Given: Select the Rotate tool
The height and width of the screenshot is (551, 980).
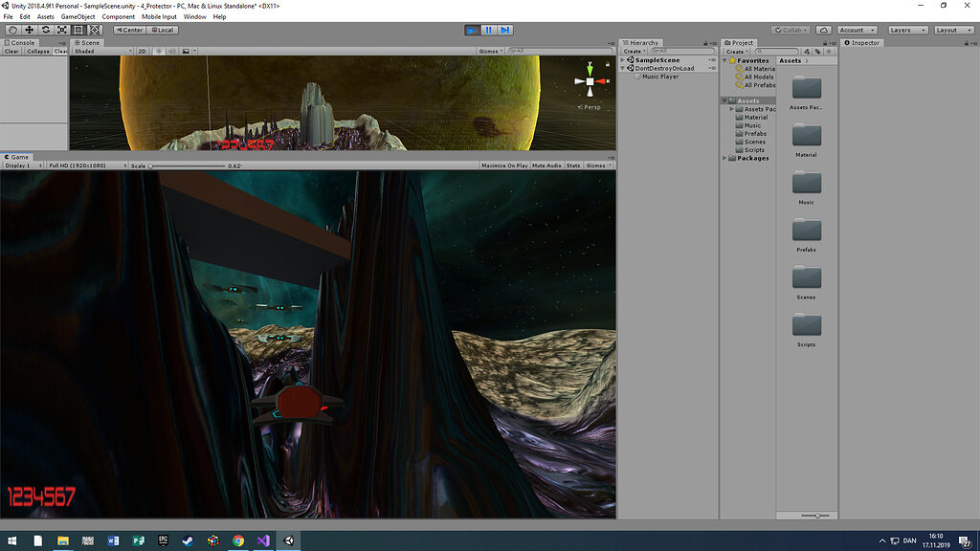Looking at the screenshot, I should [x=45, y=30].
